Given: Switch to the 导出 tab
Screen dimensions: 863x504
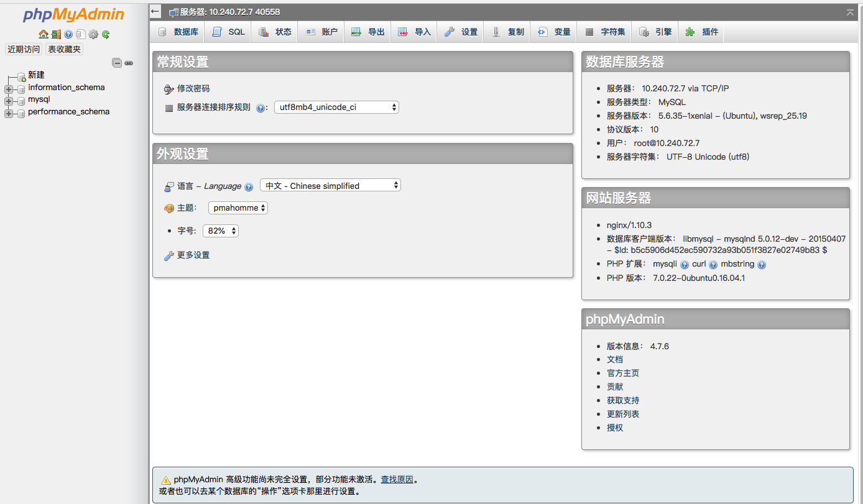Looking at the screenshot, I should [368, 32].
